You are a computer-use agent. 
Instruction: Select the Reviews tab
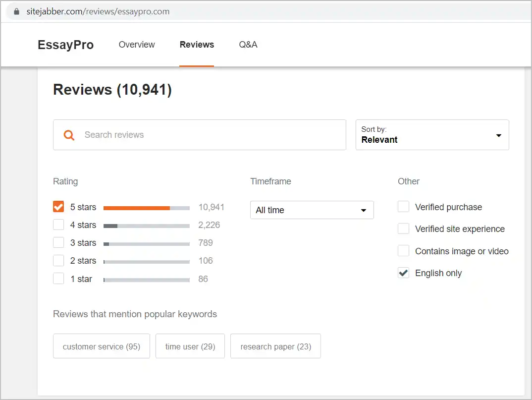tap(197, 45)
